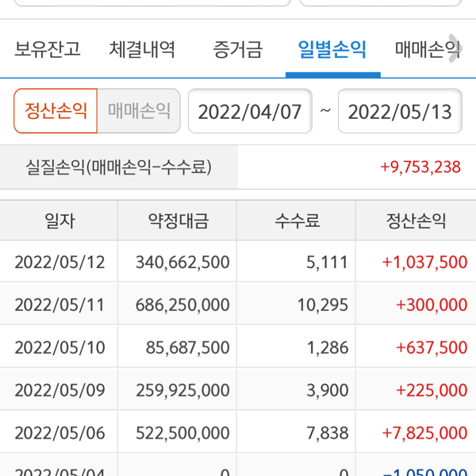Select the 2022/05/12 date row
Viewport: 476px width, 476px height.
click(x=59, y=262)
